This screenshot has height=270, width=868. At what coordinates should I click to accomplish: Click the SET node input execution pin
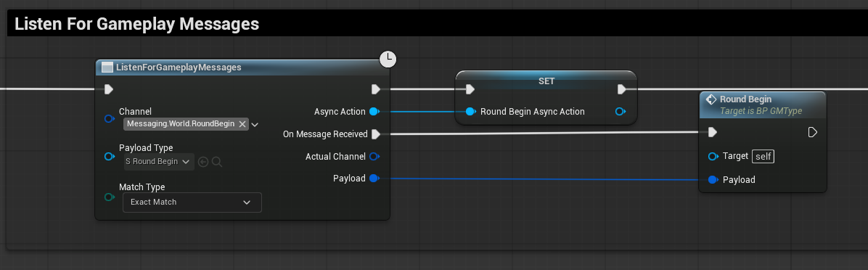pyautogui.click(x=470, y=89)
